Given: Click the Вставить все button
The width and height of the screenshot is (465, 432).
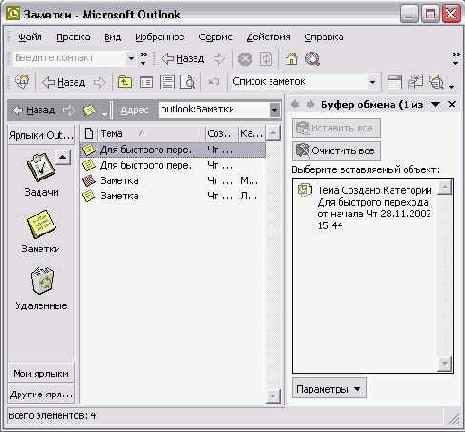Looking at the screenshot, I should point(336,128).
